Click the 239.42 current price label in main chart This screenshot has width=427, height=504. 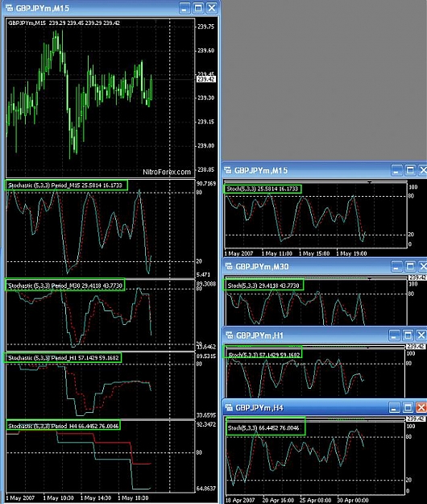(206, 79)
